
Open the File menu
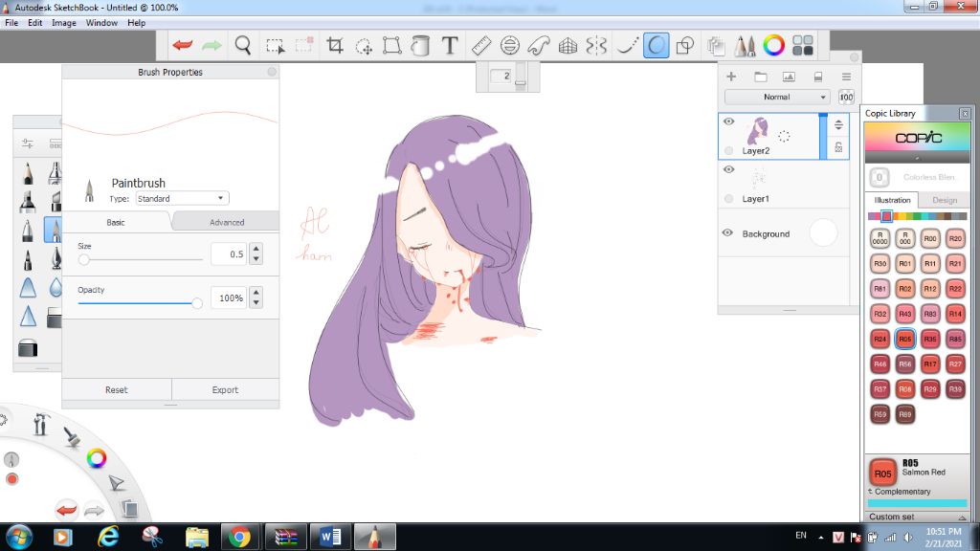tap(11, 23)
